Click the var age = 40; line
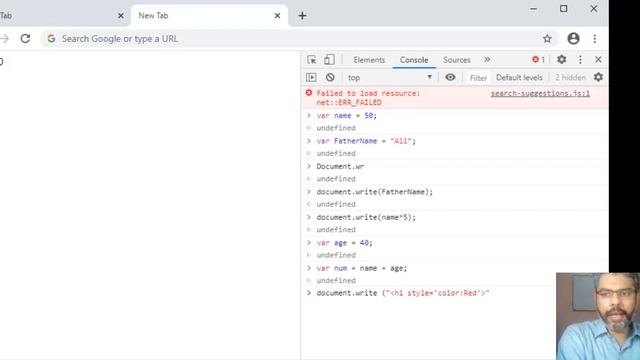 [344, 243]
